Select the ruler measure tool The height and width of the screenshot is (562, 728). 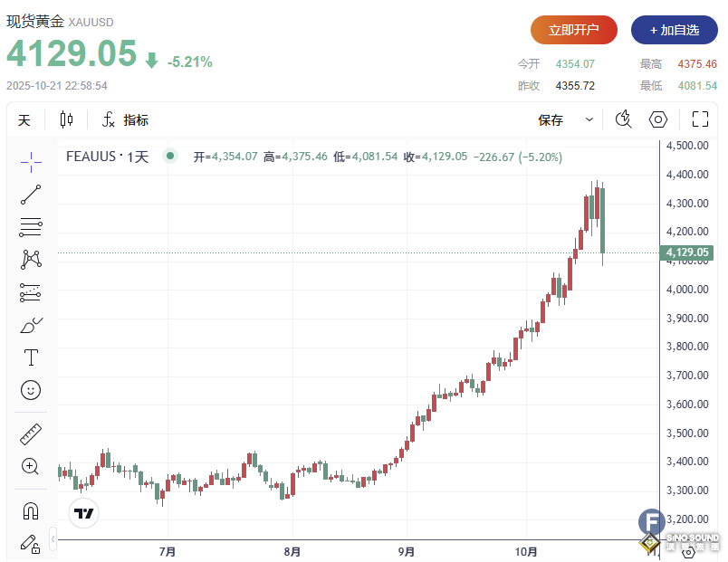pyautogui.click(x=31, y=434)
